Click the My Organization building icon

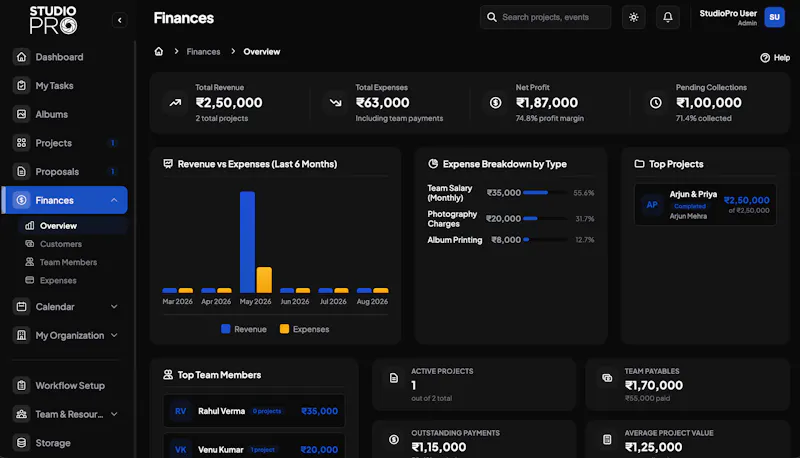(21, 335)
